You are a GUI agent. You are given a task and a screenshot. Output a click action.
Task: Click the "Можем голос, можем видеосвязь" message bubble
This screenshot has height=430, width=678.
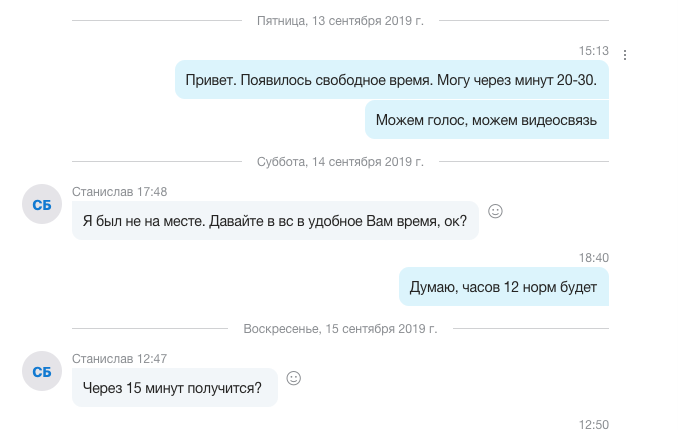486,121
